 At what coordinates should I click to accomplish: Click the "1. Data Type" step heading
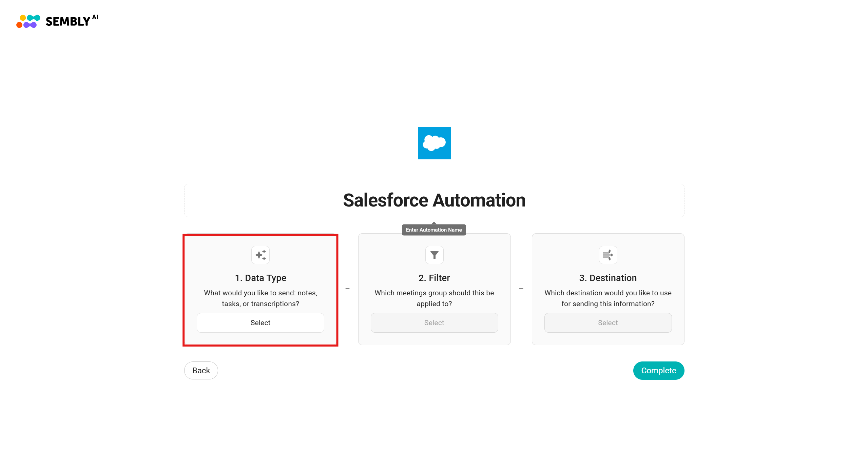pyautogui.click(x=260, y=278)
